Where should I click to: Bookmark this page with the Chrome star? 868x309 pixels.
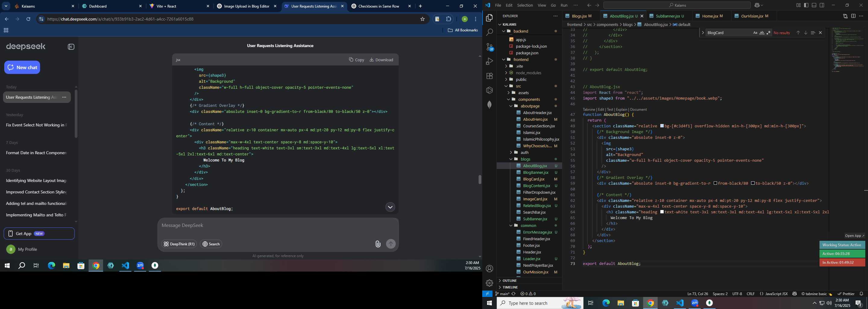click(422, 19)
